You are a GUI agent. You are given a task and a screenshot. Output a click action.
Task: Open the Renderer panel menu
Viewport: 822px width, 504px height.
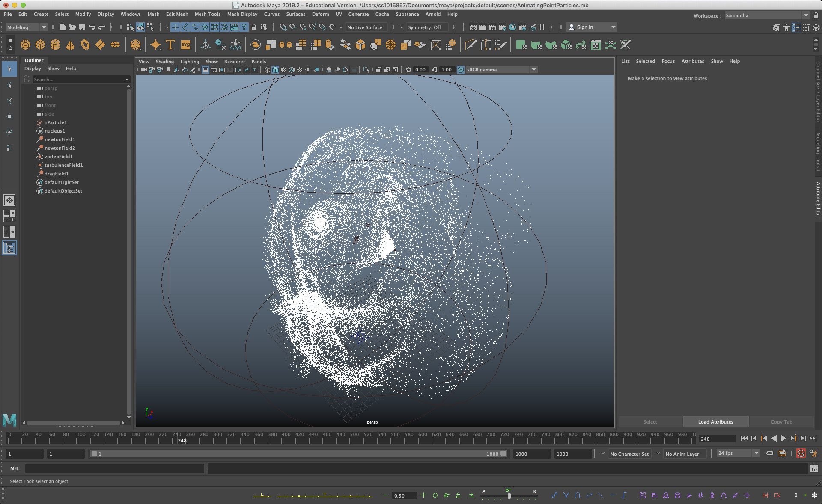click(234, 62)
